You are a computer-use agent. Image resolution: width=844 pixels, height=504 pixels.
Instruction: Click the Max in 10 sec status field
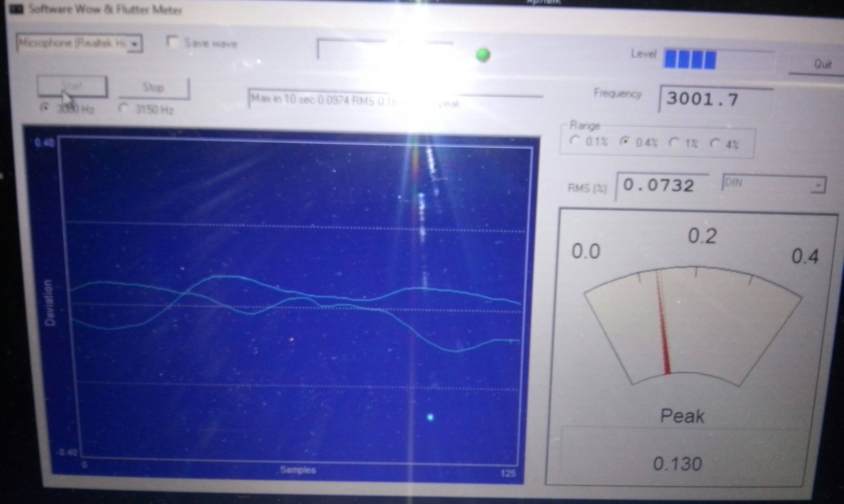(x=394, y=101)
